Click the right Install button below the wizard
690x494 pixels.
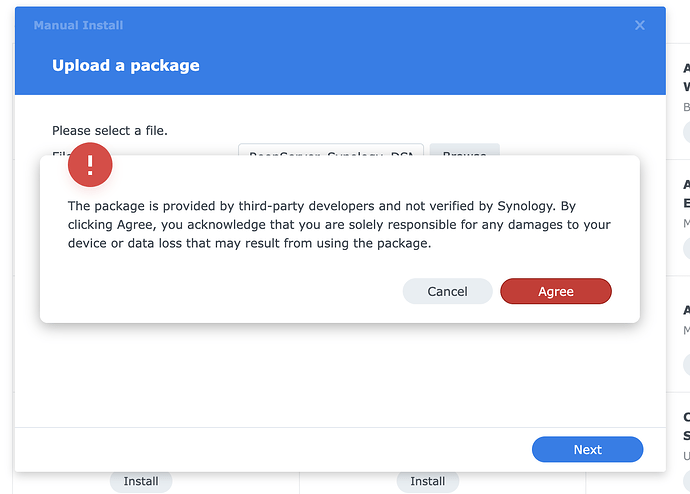(427, 481)
